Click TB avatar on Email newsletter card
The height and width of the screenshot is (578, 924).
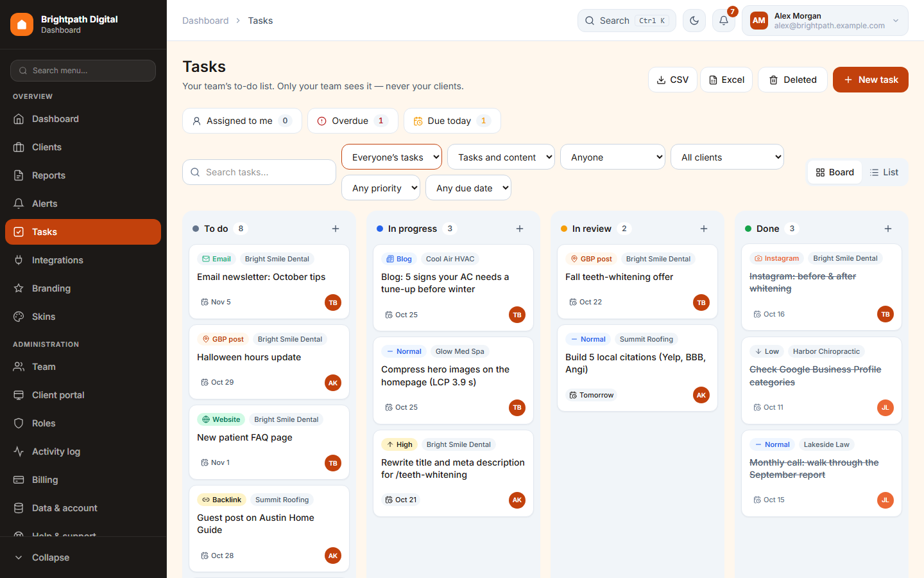pos(333,302)
